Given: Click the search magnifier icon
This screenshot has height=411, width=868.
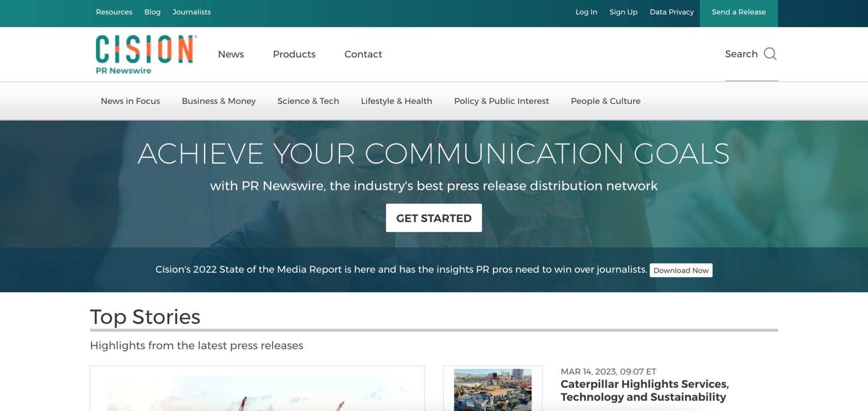Looking at the screenshot, I should tap(770, 54).
